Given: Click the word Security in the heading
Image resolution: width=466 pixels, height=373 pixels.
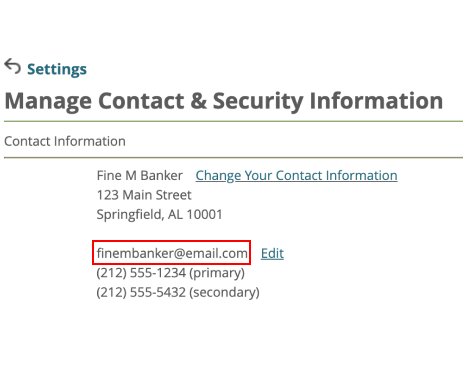Looking at the screenshot, I should [258, 101].
